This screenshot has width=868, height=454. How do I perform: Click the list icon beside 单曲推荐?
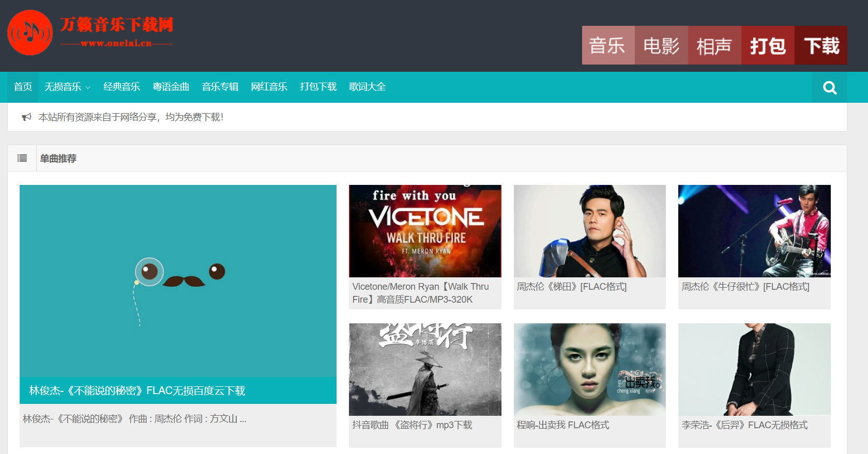(x=22, y=159)
